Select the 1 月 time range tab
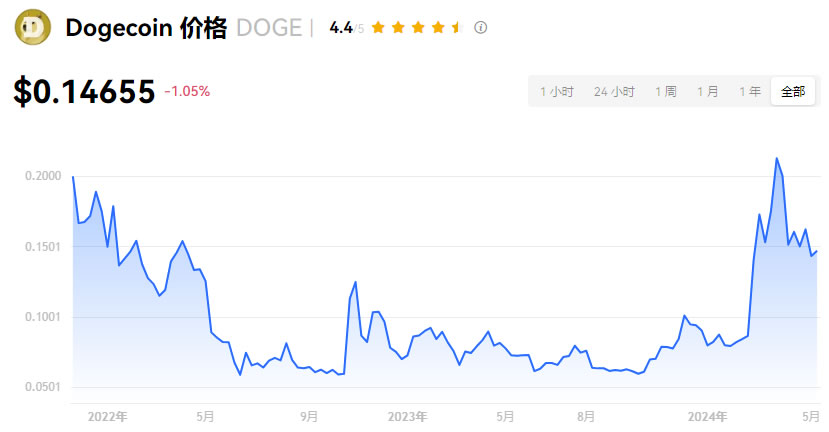 coord(707,91)
